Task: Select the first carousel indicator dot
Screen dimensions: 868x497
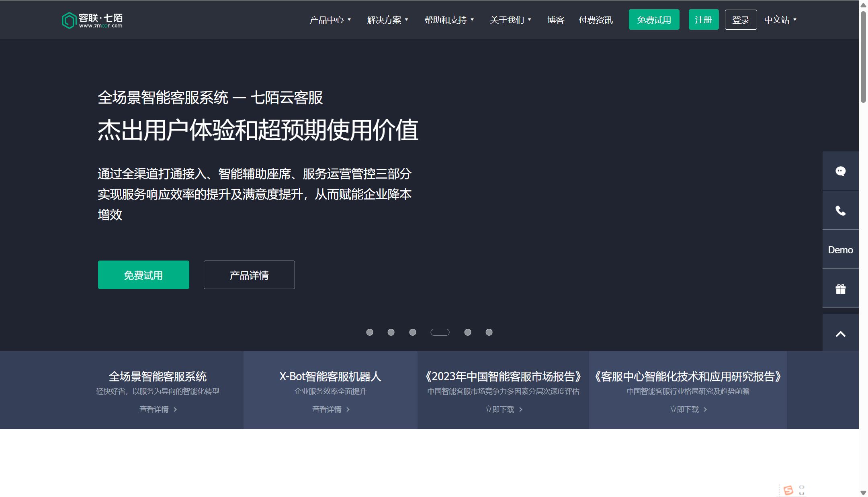Action: 370,332
